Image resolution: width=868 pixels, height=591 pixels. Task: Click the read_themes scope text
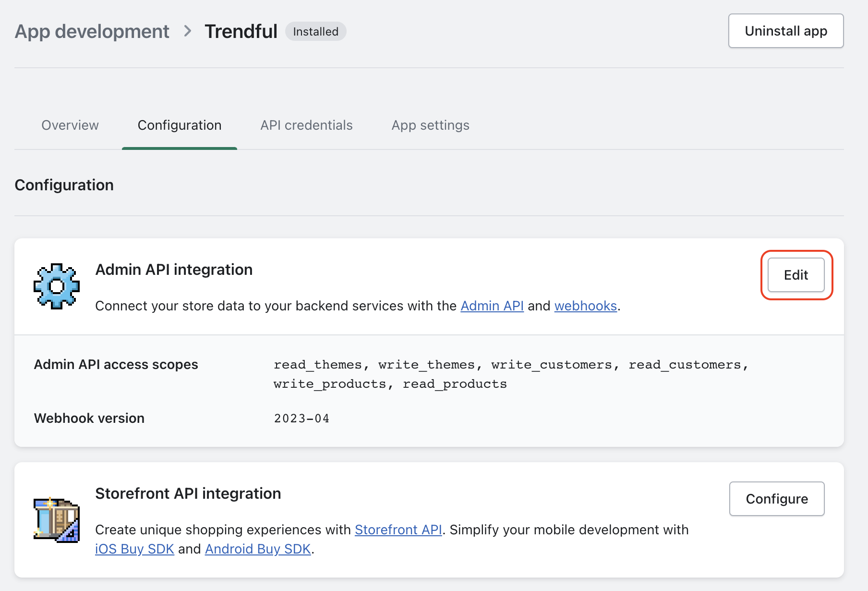(317, 365)
